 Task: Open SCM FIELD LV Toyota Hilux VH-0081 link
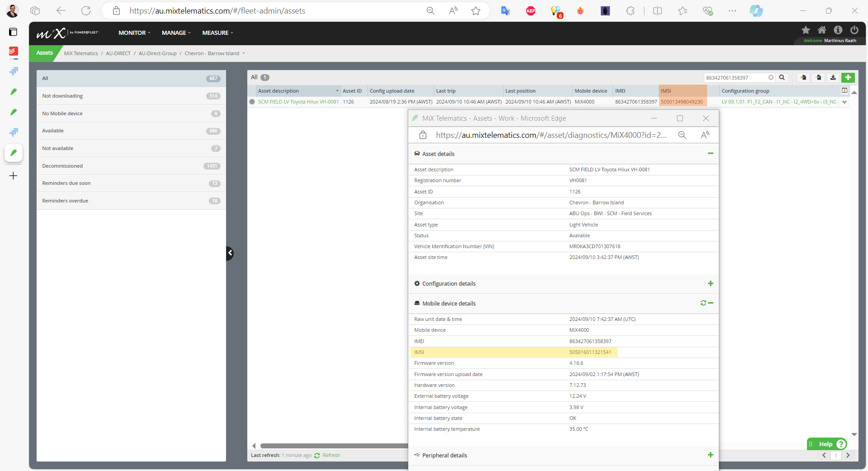tap(298, 102)
